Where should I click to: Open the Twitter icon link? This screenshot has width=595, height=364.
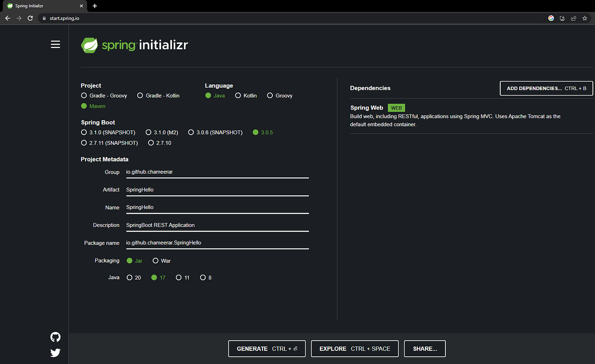[55, 353]
